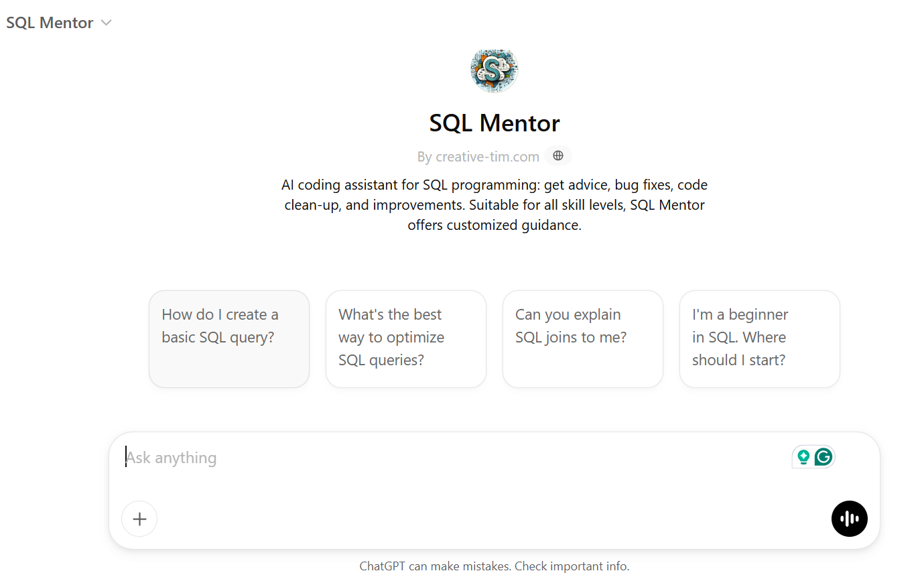Select "I'm a beginner in SQL" starter card
Image resolution: width=924 pixels, height=573 pixels.
760,339
